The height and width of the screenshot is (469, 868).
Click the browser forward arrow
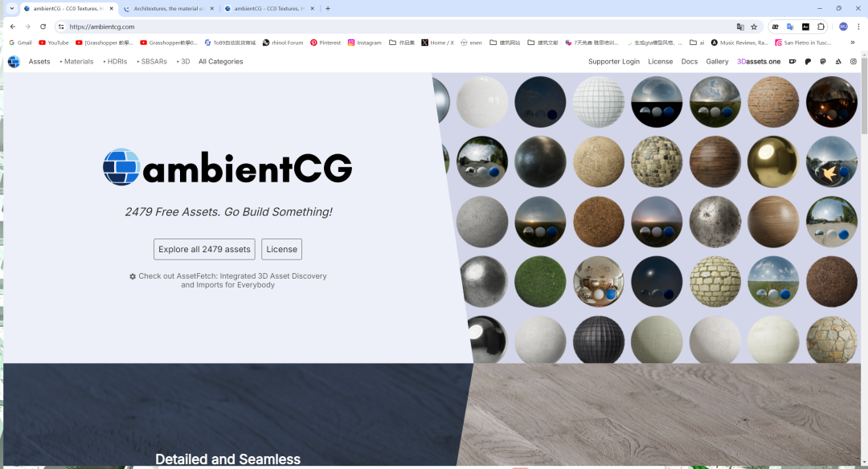point(27,27)
